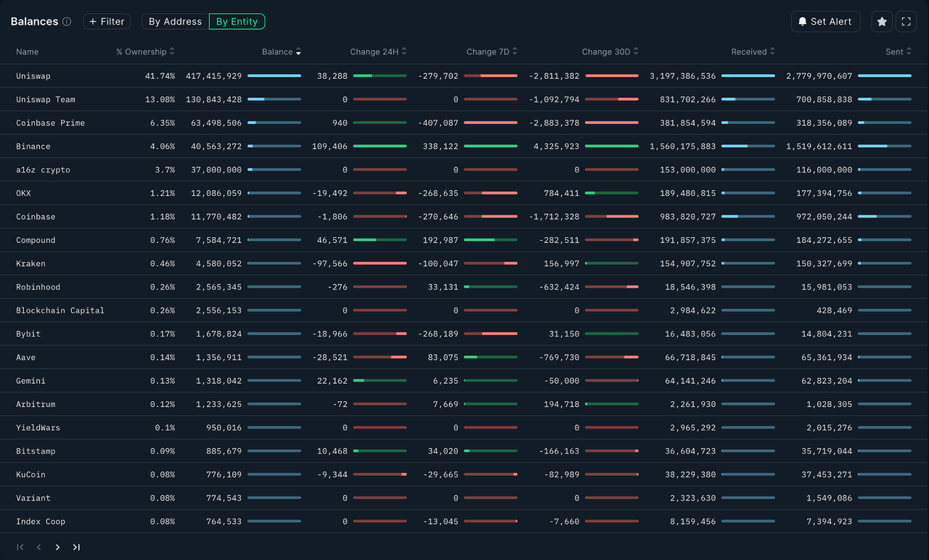Click a16z crypto balance 37,000,000
Image resolution: width=929 pixels, height=560 pixels.
tap(216, 170)
